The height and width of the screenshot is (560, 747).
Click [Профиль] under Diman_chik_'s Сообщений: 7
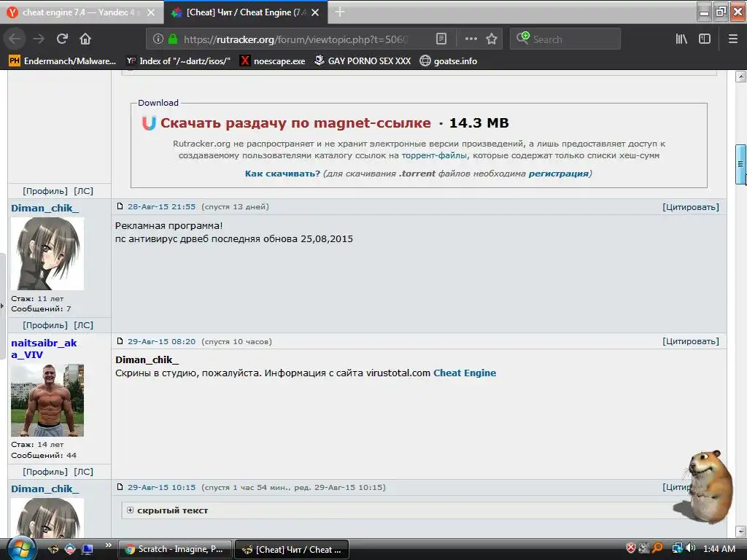[45, 325]
